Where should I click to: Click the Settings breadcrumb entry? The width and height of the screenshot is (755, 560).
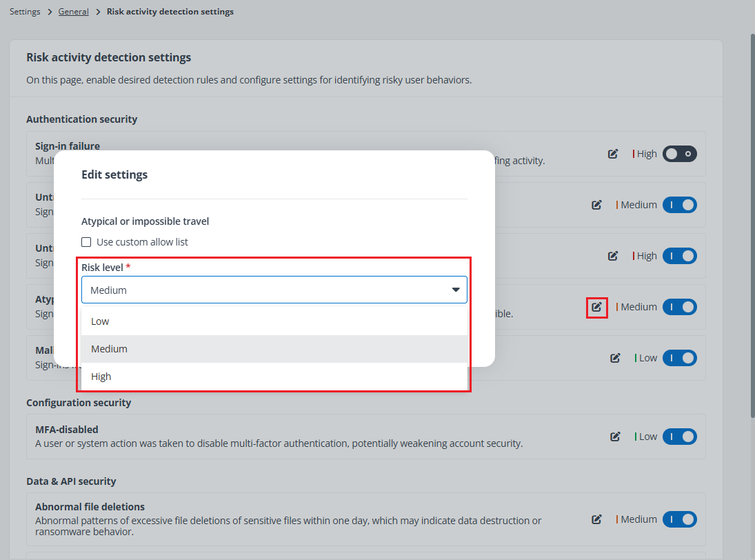[25, 11]
